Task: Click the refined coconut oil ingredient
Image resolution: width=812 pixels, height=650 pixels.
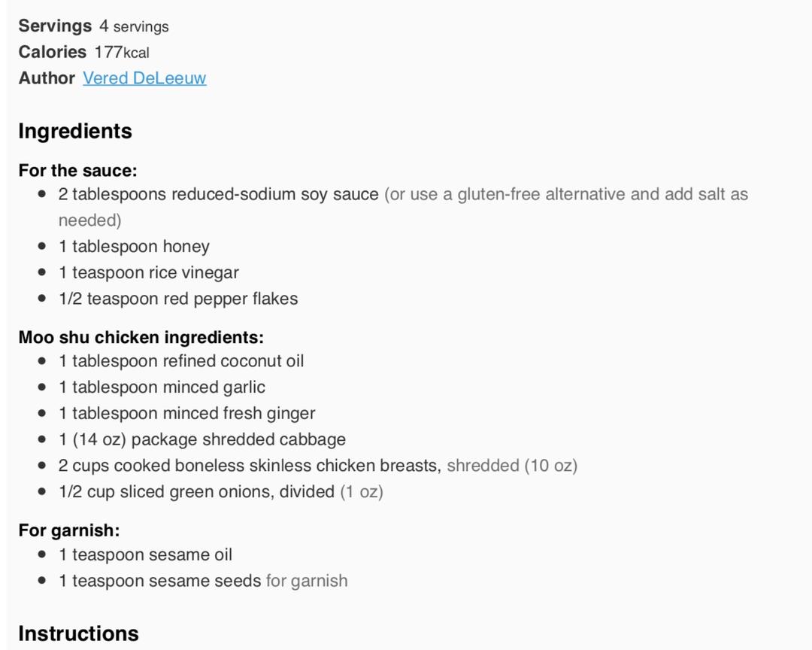Action: [181, 361]
